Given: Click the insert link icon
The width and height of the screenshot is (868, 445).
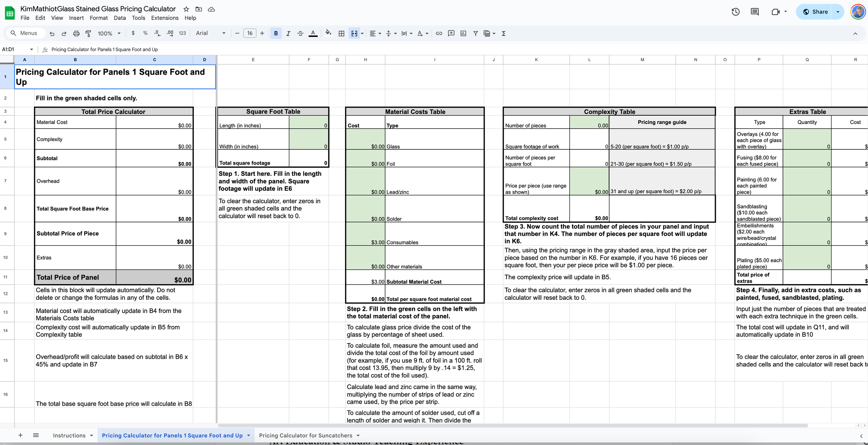Looking at the screenshot, I should (439, 33).
